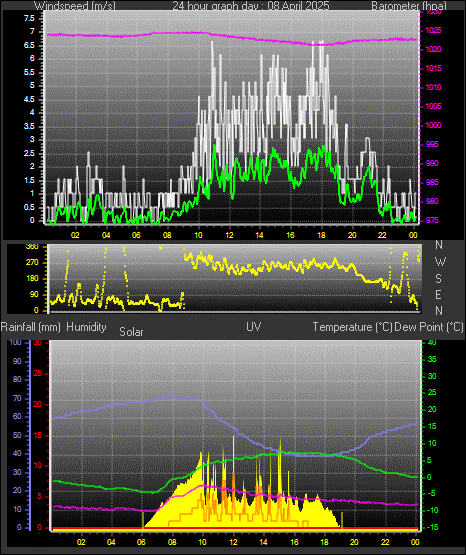Image resolution: width=466 pixels, height=555 pixels.
Task: Click 1005 on the barometer axis
Action: (433, 106)
